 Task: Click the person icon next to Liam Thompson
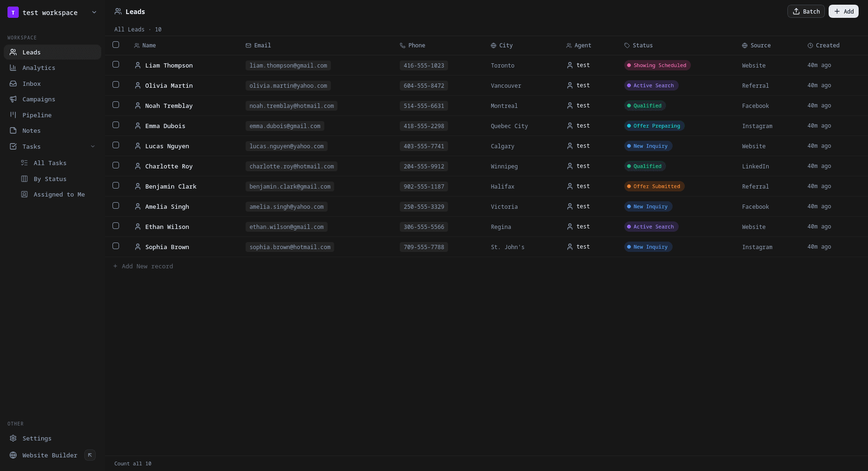(x=138, y=65)
